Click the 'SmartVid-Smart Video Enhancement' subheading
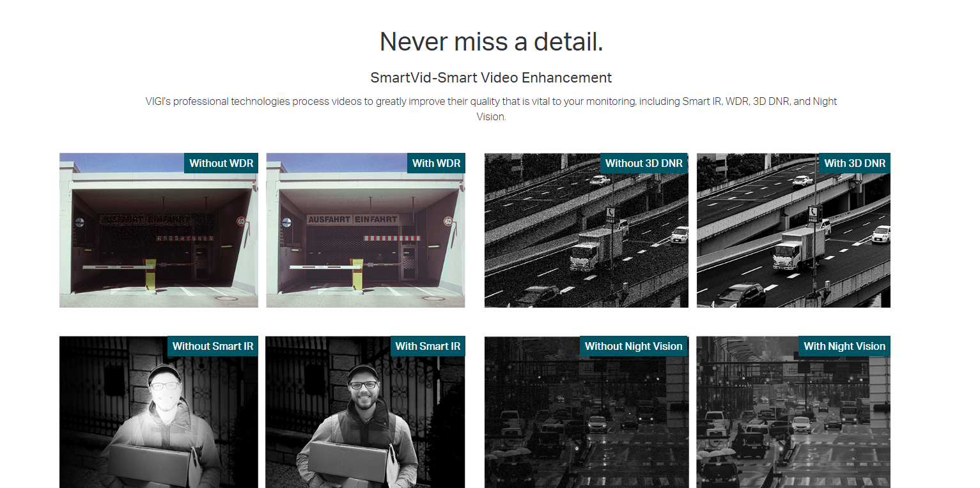This screenshot has width=980, height=488. 491,78
